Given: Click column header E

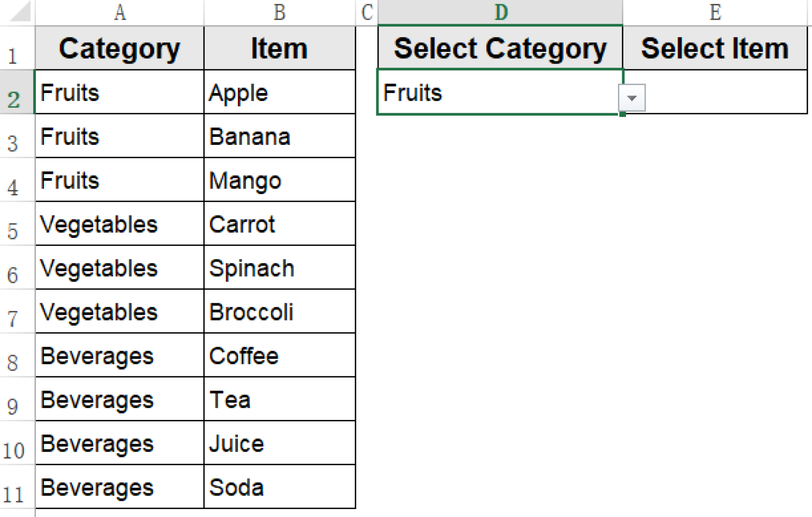Looking at the screenshot, I should (x=715, y=12).
